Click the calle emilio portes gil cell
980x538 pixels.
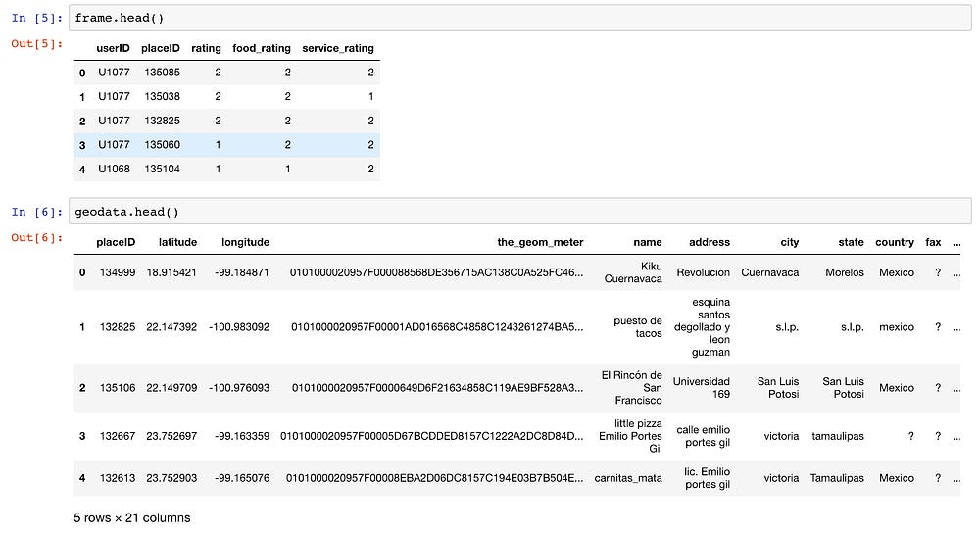703,436
